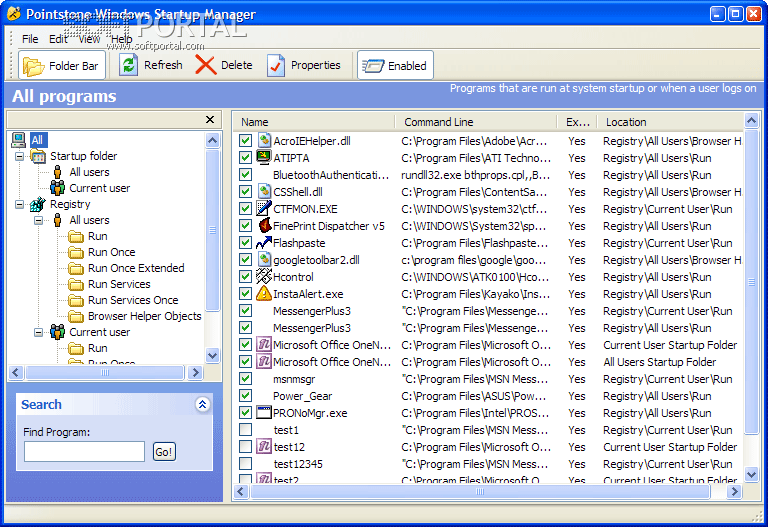The width and height of the screenshot is (768, 527).
Task: Select the ATIPTA monitor icon entry
Action: [264, 157]
